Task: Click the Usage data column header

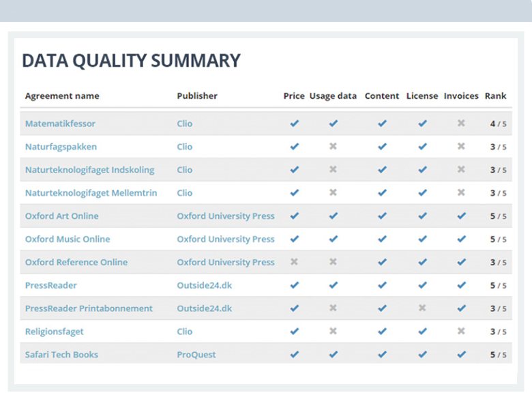Action: [x=333, y=96]
